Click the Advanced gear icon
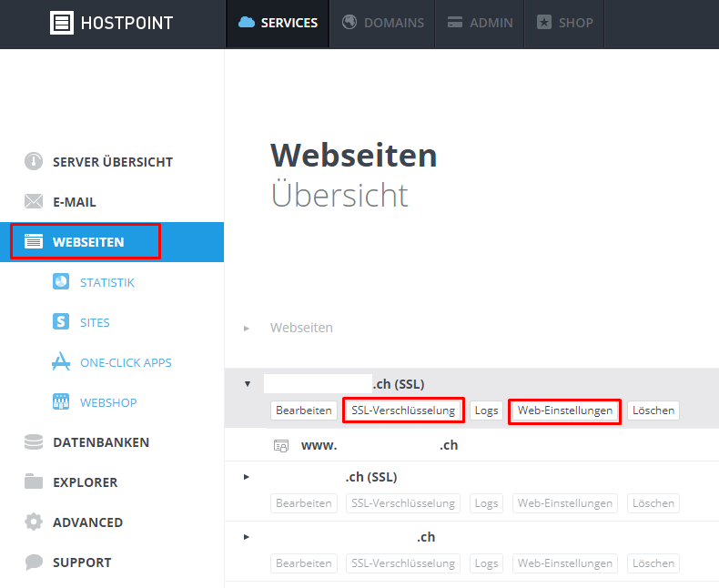This screenshot has width=719, height=588. coord(34,522)
